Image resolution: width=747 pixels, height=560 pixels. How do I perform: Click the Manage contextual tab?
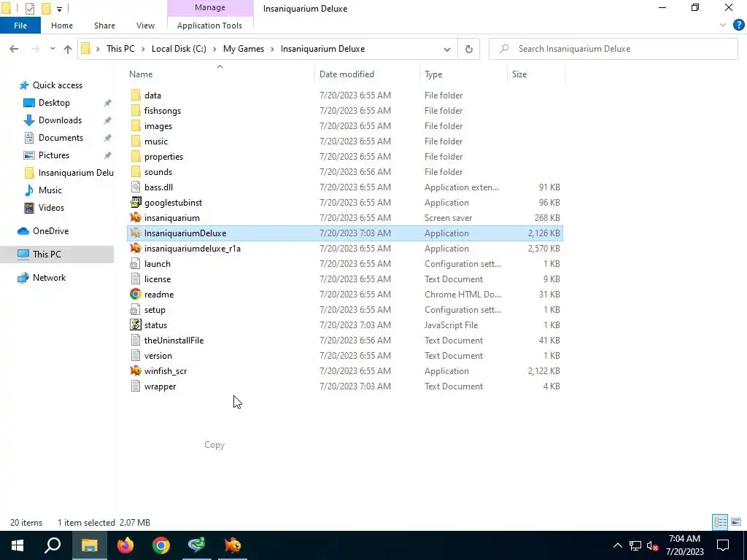click(209, 7)
